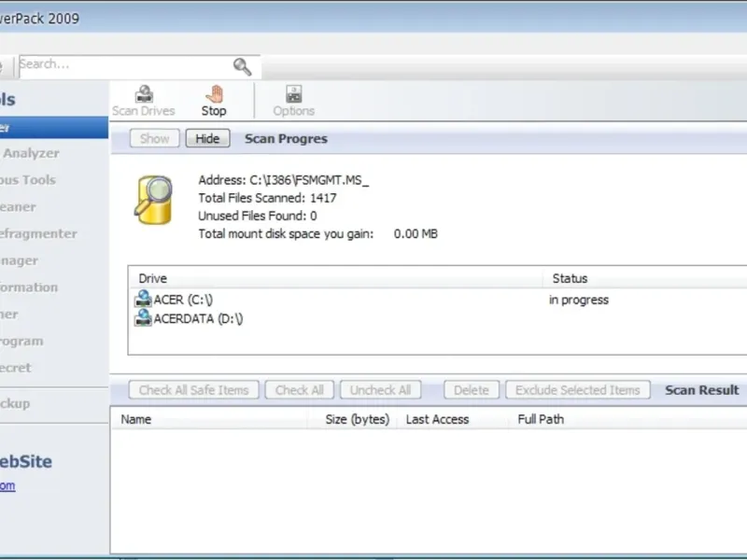Click the magnifying glass search icon
Viewport: 747px width, 560px height.
(242, 66)
